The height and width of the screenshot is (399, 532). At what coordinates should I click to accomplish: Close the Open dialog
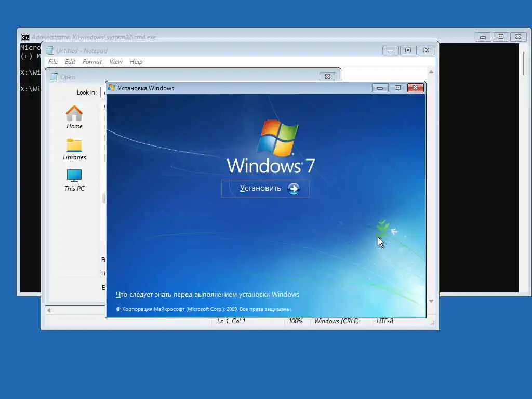click(328, 77)
